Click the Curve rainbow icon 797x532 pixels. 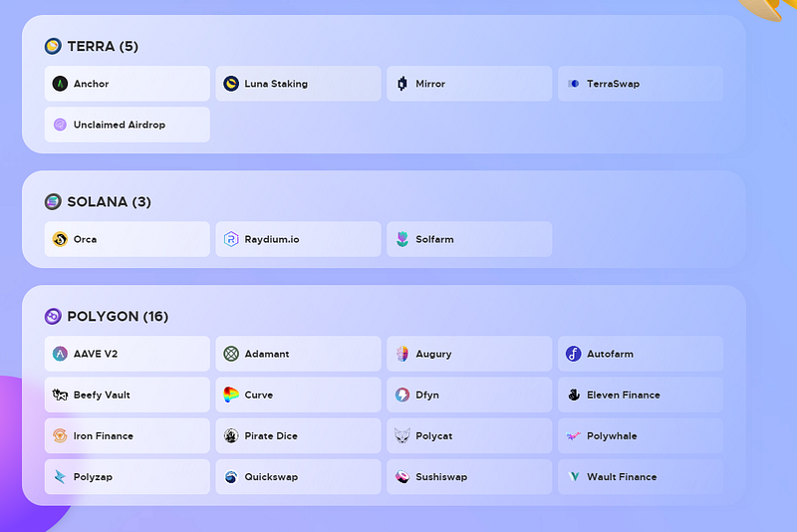click(231, 395)
